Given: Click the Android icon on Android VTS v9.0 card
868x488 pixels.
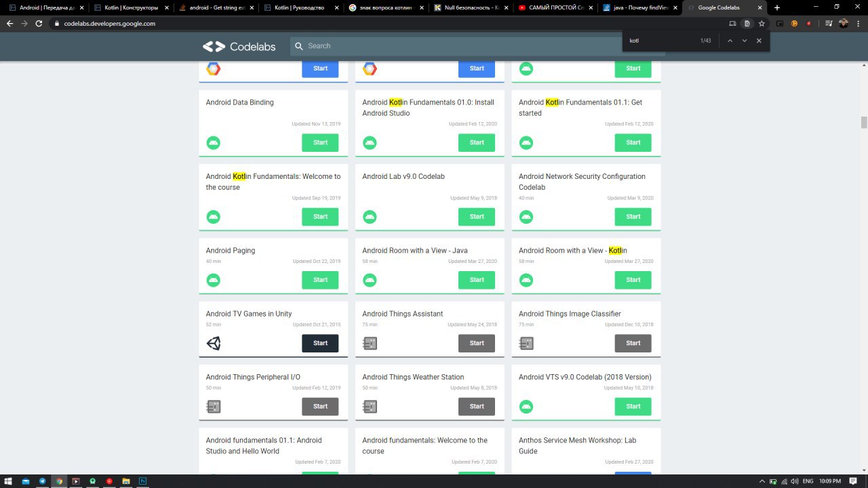Looking at the screenshot, I should (526, 407).
